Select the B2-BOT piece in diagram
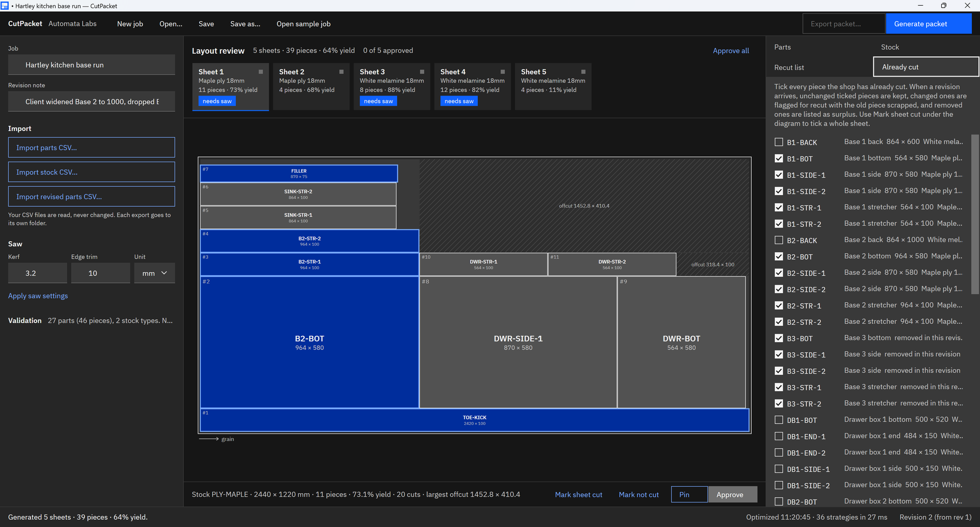 [x=309, y=342]
